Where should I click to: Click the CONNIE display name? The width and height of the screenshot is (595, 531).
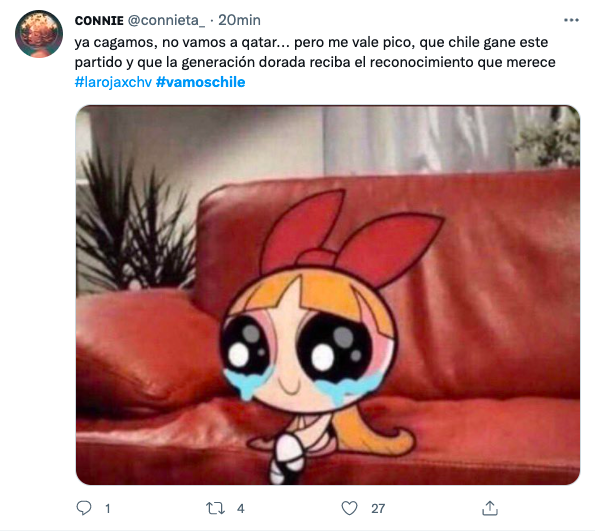(99, 20)
